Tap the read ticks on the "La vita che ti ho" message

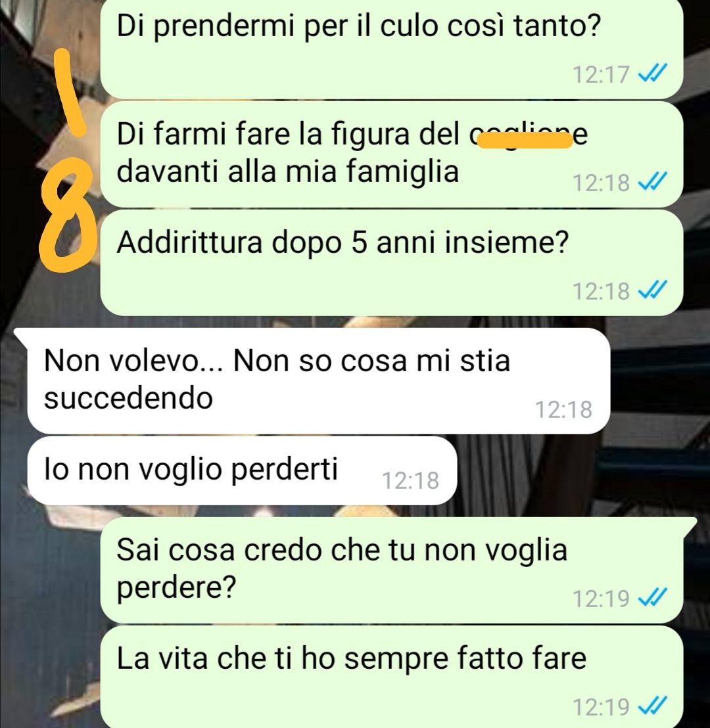tap(652, 706)
